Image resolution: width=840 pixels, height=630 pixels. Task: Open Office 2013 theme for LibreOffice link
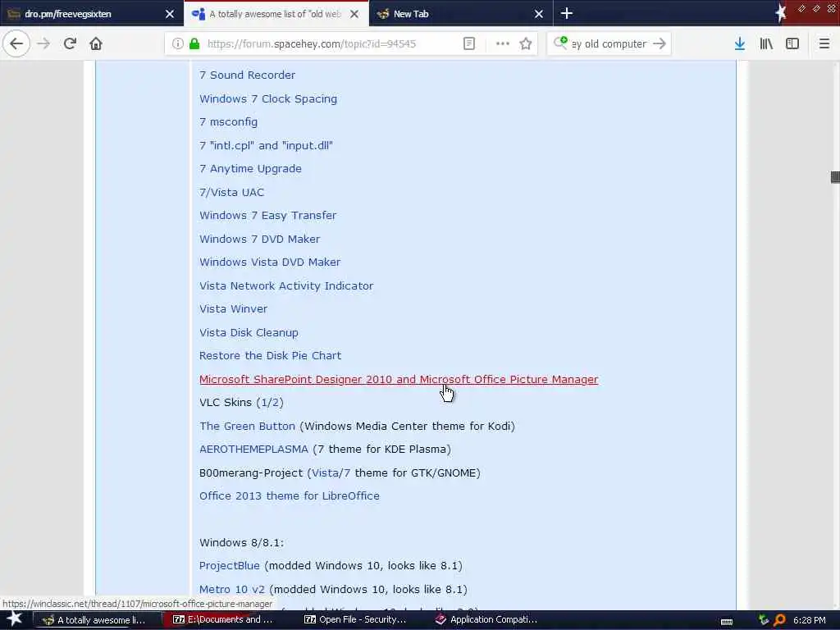pyautogui.click(x=290, y=496)
